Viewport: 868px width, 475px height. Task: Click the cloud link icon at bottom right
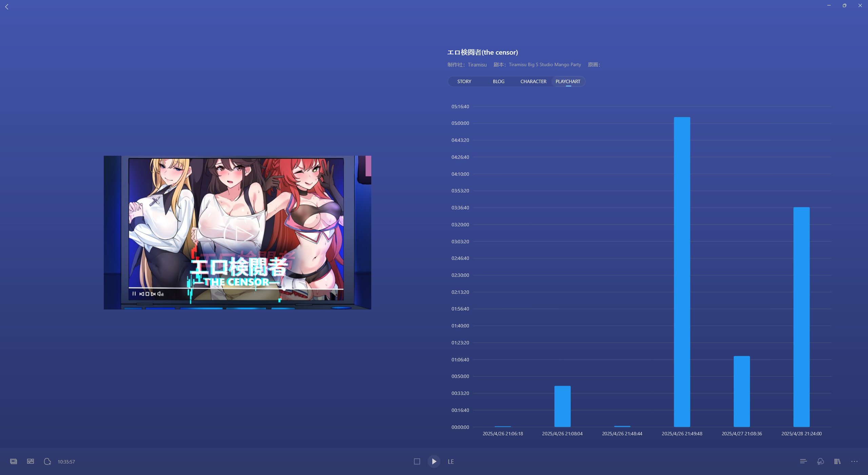[821, 461]
